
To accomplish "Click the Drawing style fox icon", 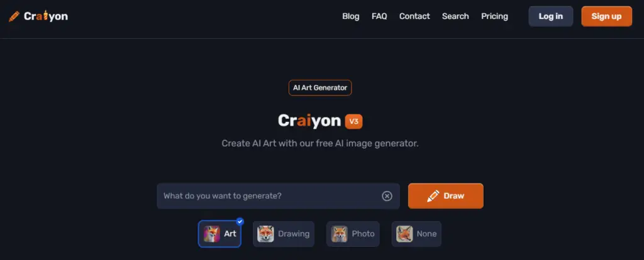I will [x=265, y=234].
